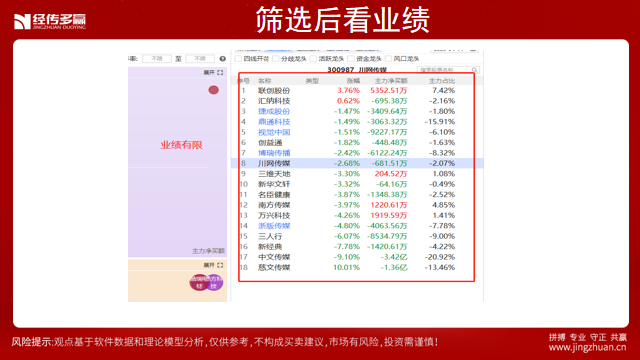Select the highlighted 川网传媒 row
Viewport: 640px width, 360px height.
[357, 163]
